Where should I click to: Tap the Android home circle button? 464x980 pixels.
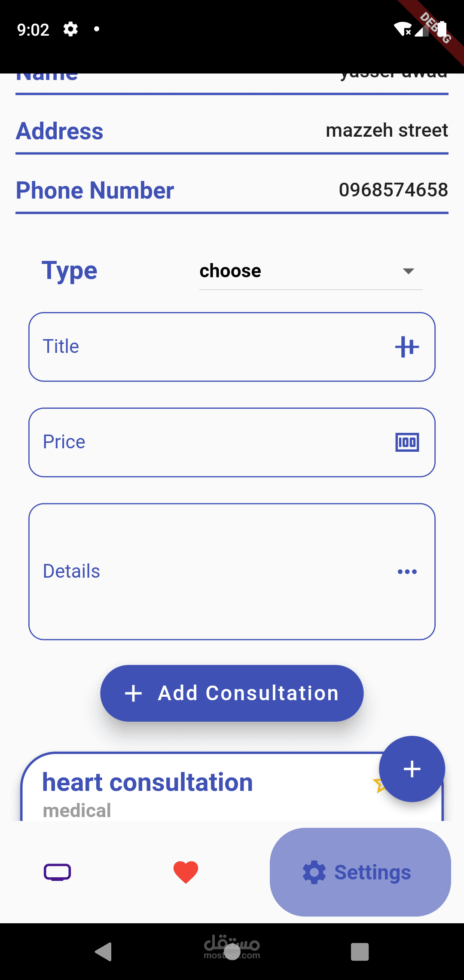(x=232, y=952)
